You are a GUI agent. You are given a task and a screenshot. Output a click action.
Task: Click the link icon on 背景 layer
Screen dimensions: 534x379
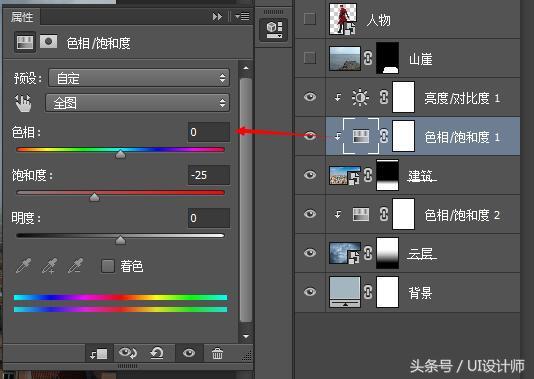368,292
